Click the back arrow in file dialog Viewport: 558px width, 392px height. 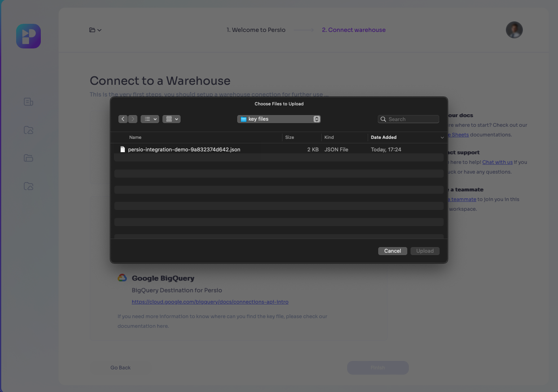(x=123, y=119)
